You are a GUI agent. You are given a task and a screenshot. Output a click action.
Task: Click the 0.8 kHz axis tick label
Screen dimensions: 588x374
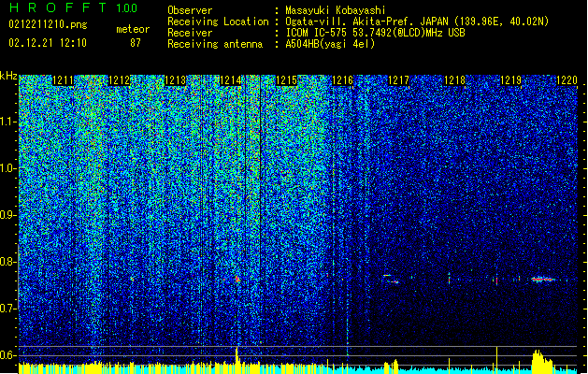8,262
